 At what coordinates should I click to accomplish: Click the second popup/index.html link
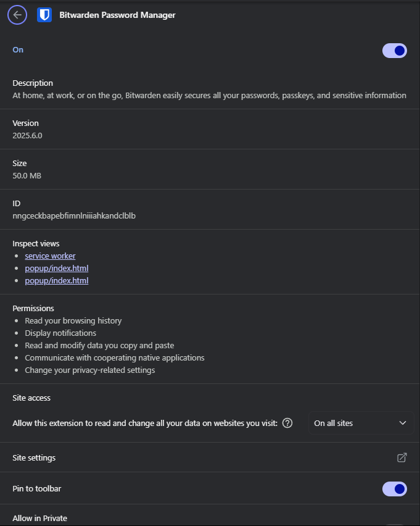[x=56, y=280]
